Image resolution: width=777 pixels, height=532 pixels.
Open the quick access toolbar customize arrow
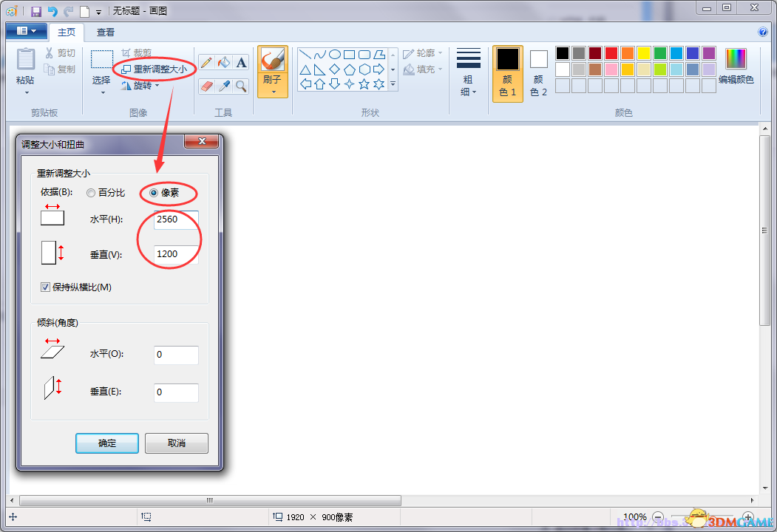pyautogui.click(x=98, y=12)
